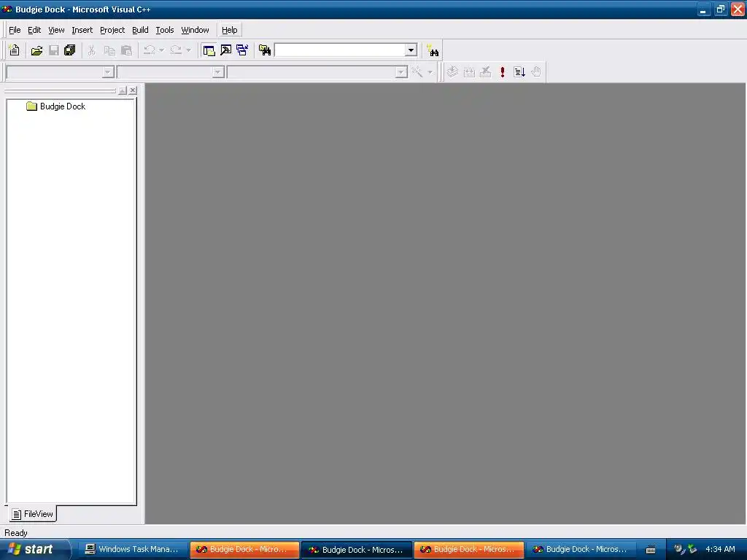This screenshot has height=560, width=747.
Task: Click the Compile icon on build toolbar
Action: point(452,72)
